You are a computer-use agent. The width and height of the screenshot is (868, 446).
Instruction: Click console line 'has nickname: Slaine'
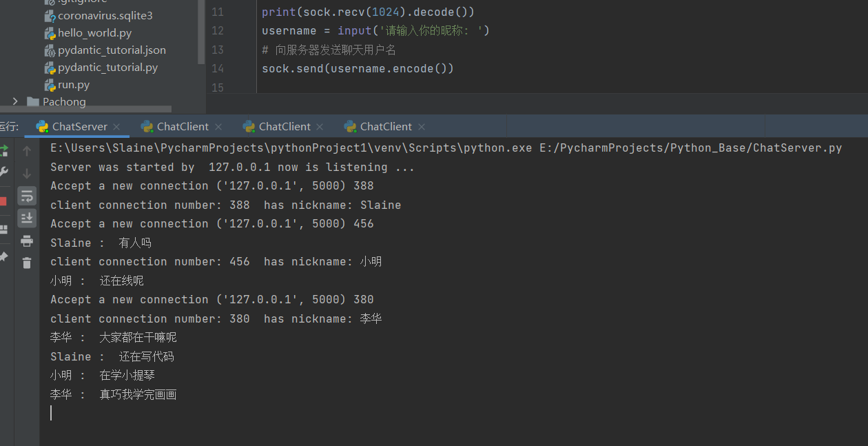click(x=226, y=205)
